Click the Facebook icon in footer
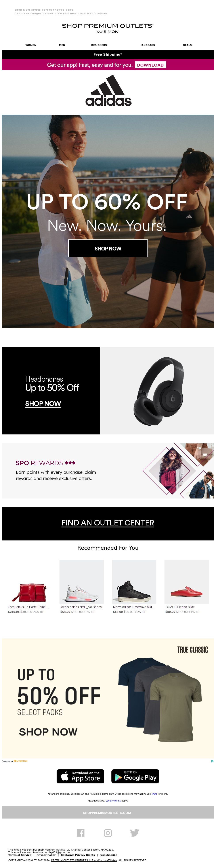214x868 pixels. [81, 833]
